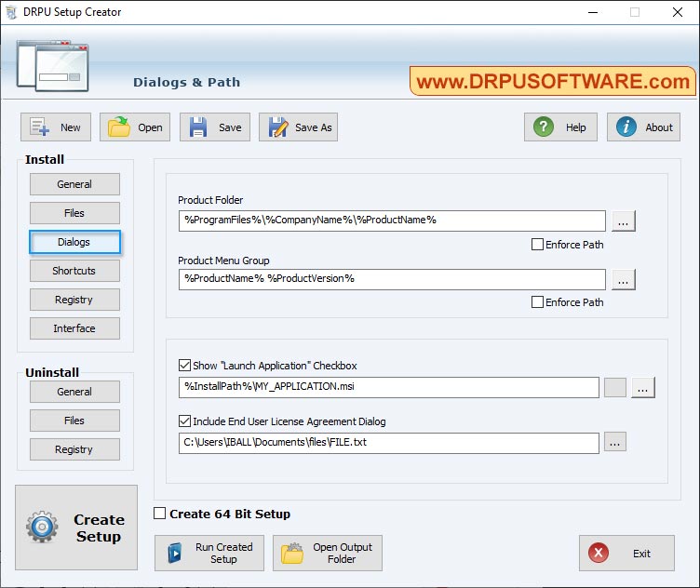Choose Save As with pencil icon
Screen dimensions: 700x588
pyautogui.click(x=298, y=127)
